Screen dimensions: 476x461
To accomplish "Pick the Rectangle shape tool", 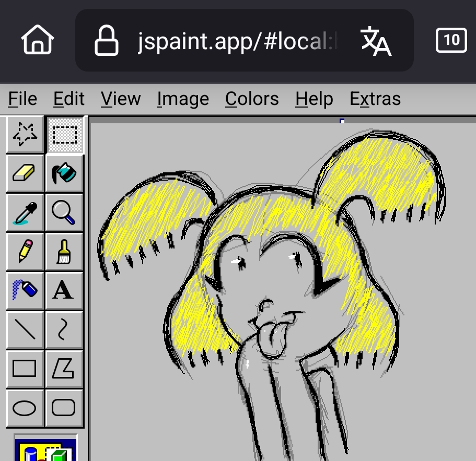I will point(25,369).
